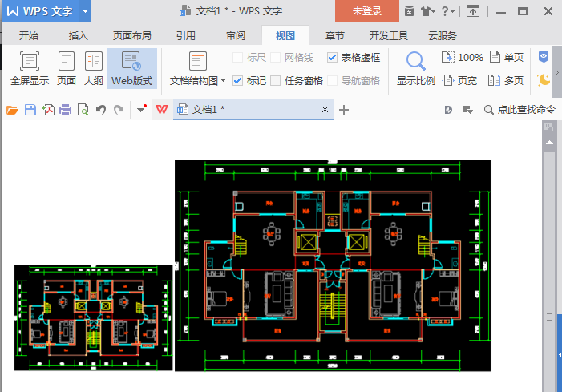Image resolution: width=562 pixels, height=392 pixels.
Task: Open the WPS application menu arrow
Action: point(85,11)
